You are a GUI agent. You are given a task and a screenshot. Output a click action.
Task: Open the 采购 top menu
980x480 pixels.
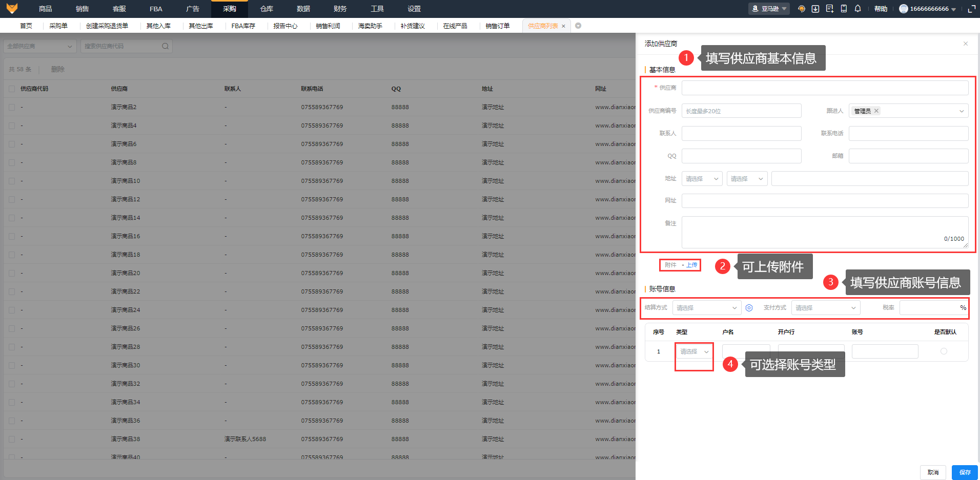pos(230,9)
